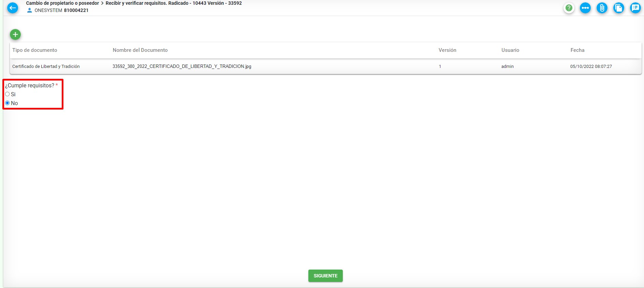This screenshot has height=288, width=644.
Task: Open the CERTIFICADO_DE_LIBERTAD_Y_TRADICION.jpg file name
Action: [182, 67]
